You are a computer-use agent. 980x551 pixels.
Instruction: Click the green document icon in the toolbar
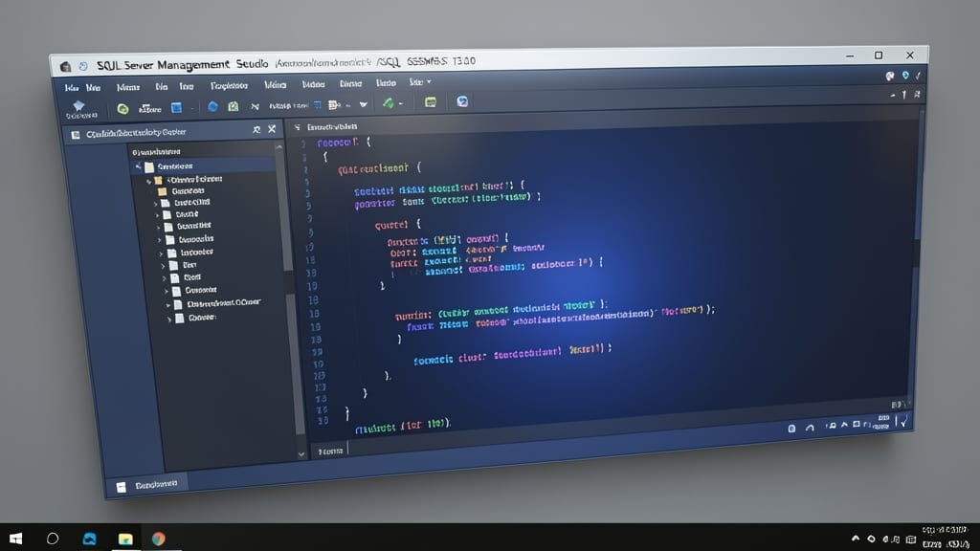234,106
